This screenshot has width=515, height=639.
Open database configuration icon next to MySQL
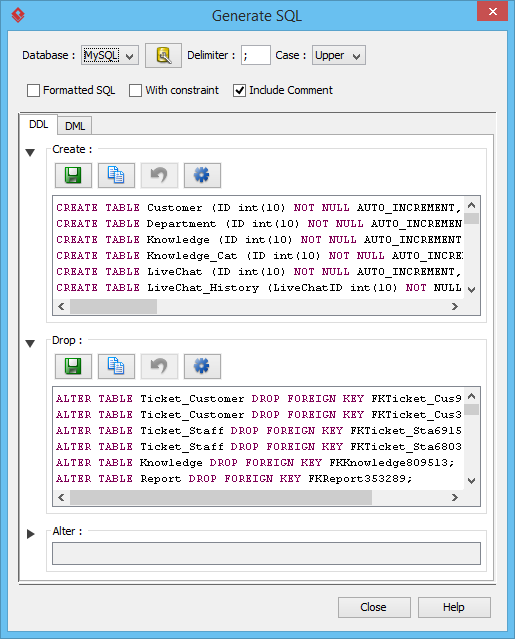click(x=163, y=55)
